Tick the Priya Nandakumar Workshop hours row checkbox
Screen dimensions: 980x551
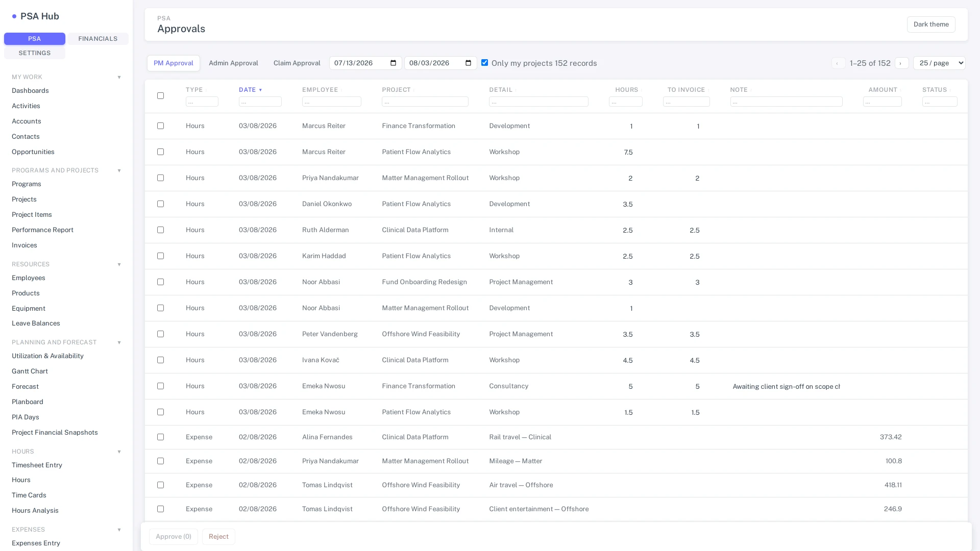(x=160, y=178)
